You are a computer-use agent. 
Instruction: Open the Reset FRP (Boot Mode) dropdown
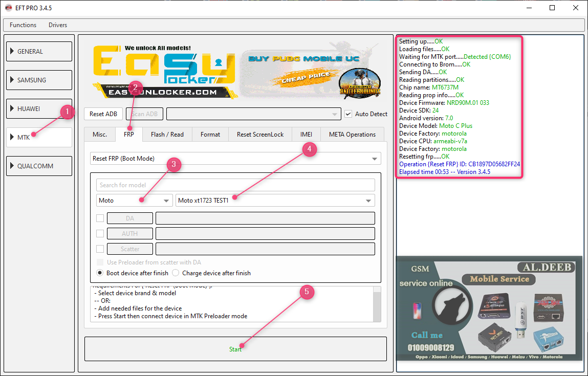tap(235, 159)
